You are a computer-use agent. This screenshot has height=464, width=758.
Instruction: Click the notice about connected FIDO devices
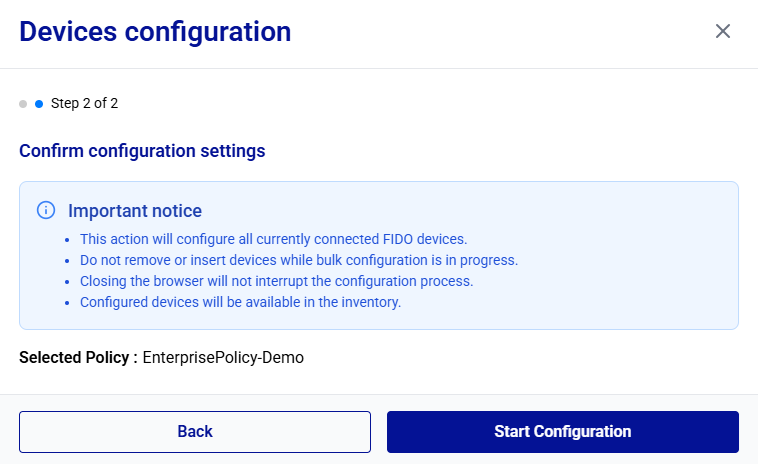[x=274, y=239]
